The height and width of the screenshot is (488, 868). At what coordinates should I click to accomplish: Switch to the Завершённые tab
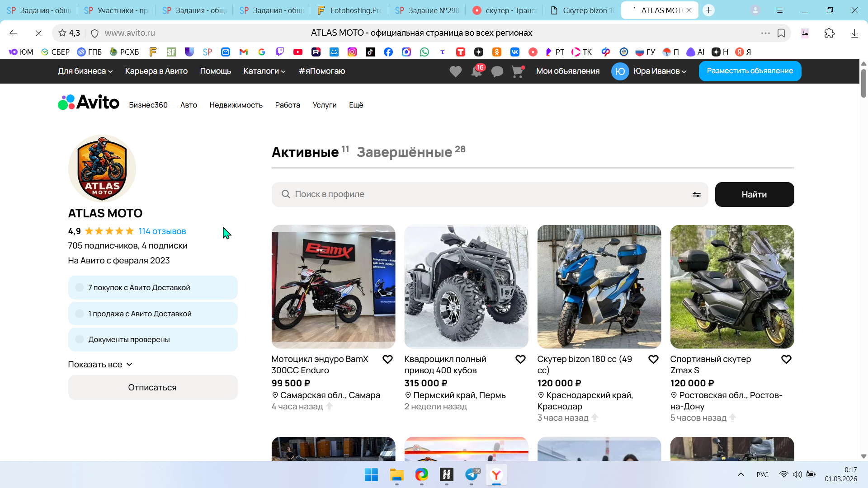405,152
